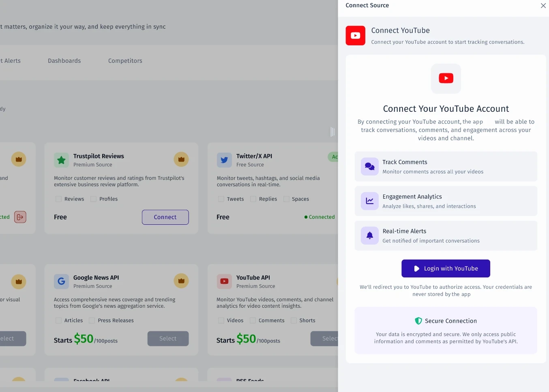The image size is (549, 392).
Task: Check the Reviews checkbox on Trustpilot
Action: [x=58, y=199]
